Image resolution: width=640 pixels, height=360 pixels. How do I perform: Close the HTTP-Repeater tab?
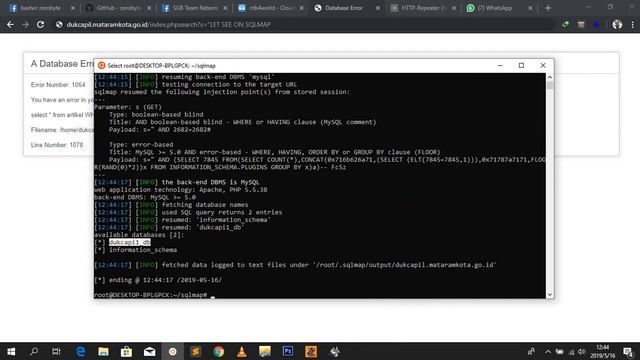point(454,8)
